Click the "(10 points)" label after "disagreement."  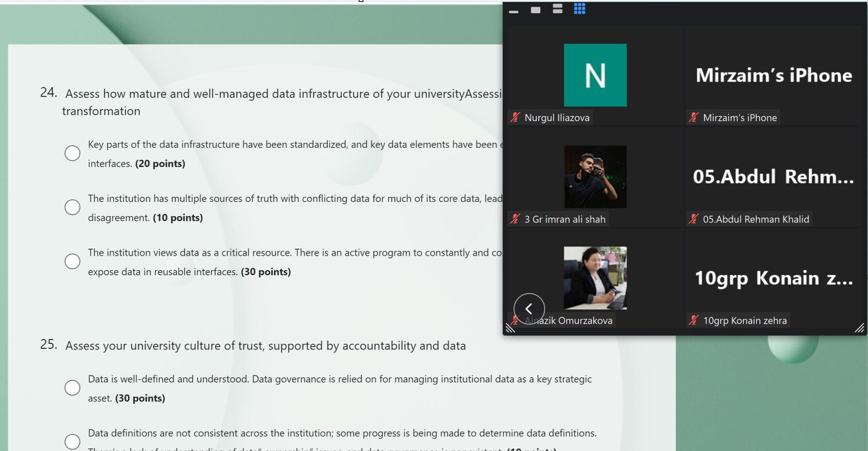(178, 218)
